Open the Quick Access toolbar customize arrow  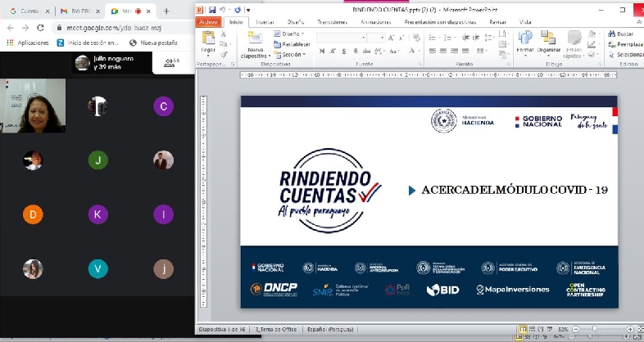[247, 10]
